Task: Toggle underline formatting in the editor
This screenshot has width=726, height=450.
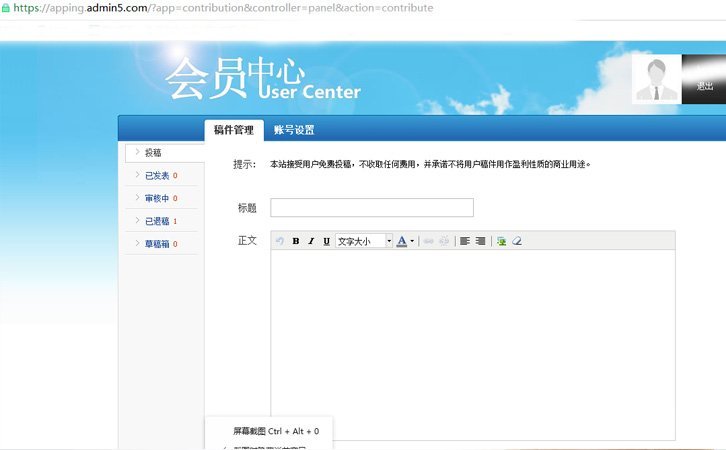Action: (326, 241)
